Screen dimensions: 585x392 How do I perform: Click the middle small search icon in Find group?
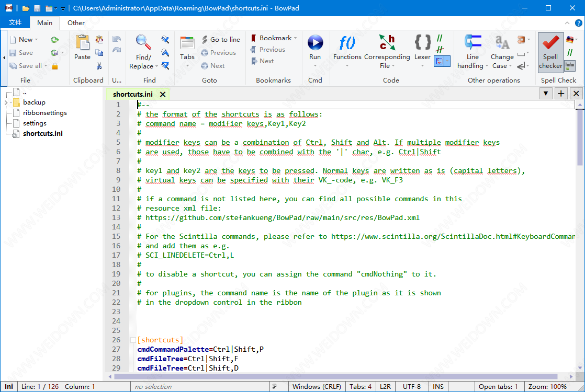pyautogui.click(x=165, y=53)
